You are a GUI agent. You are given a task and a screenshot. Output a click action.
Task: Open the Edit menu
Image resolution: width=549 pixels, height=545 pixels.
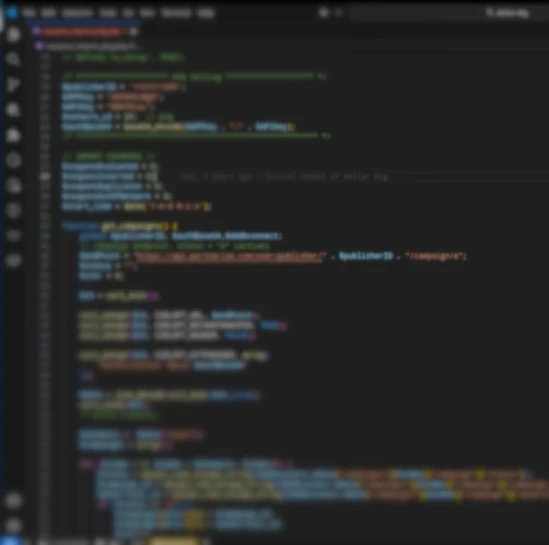point(48,13)
